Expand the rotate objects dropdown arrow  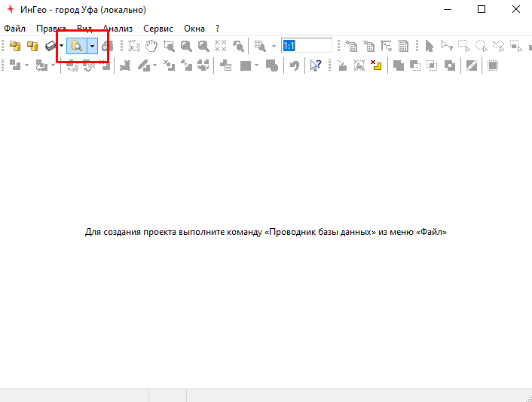coord(53,65)
